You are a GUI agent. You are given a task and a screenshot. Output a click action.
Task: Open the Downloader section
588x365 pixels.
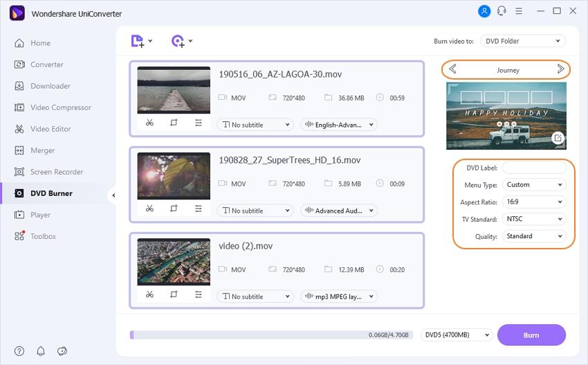pyautogui.click(x=50, y=86)
